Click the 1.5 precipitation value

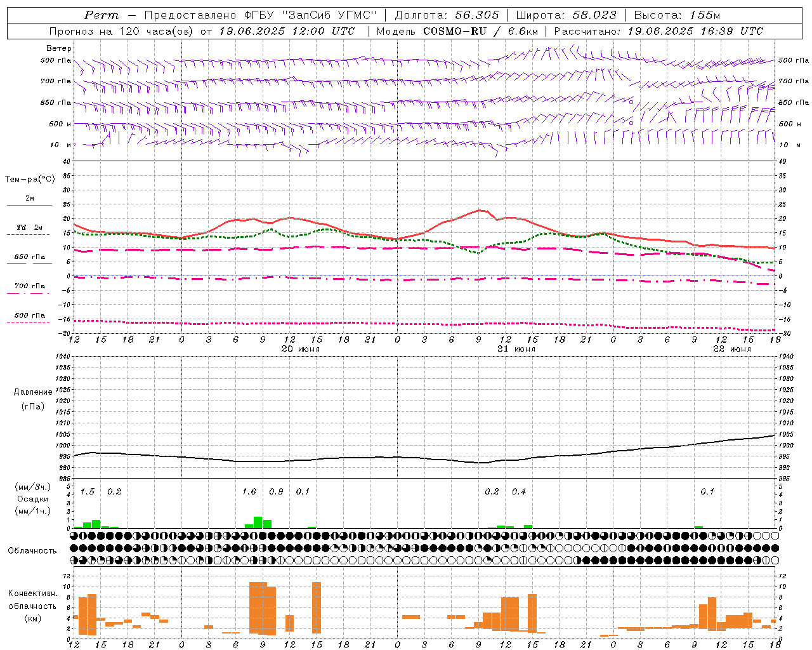[x=88, y=492]
